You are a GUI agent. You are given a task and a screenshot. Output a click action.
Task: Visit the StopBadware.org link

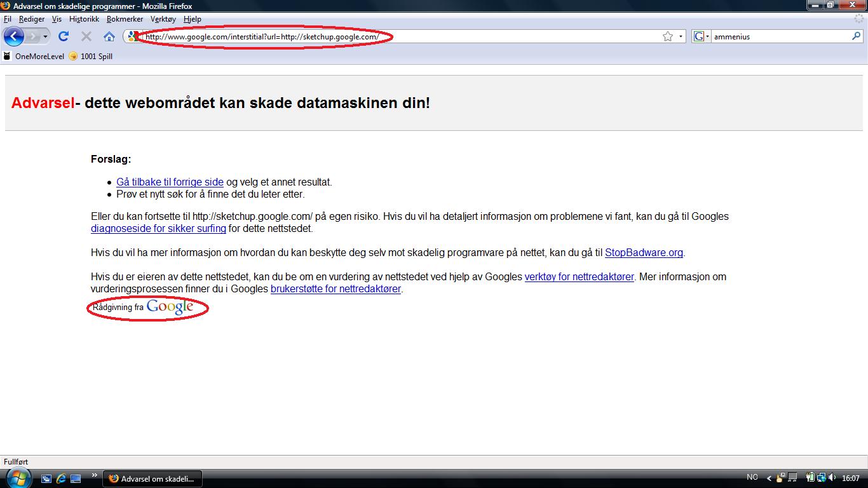(x=644, y=252)
